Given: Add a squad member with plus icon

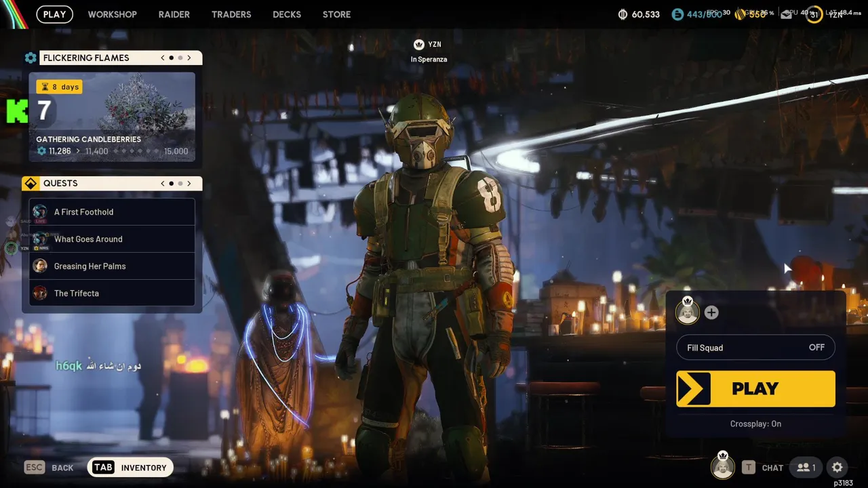Looking at the screenshot, I should 711,312.
